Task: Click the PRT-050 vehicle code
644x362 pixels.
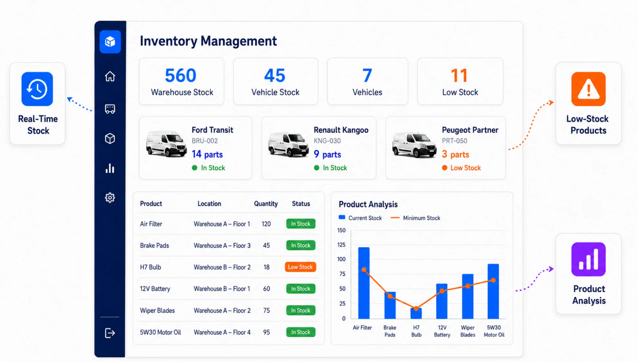Action: pyautogui.click(x=454, y=141)
